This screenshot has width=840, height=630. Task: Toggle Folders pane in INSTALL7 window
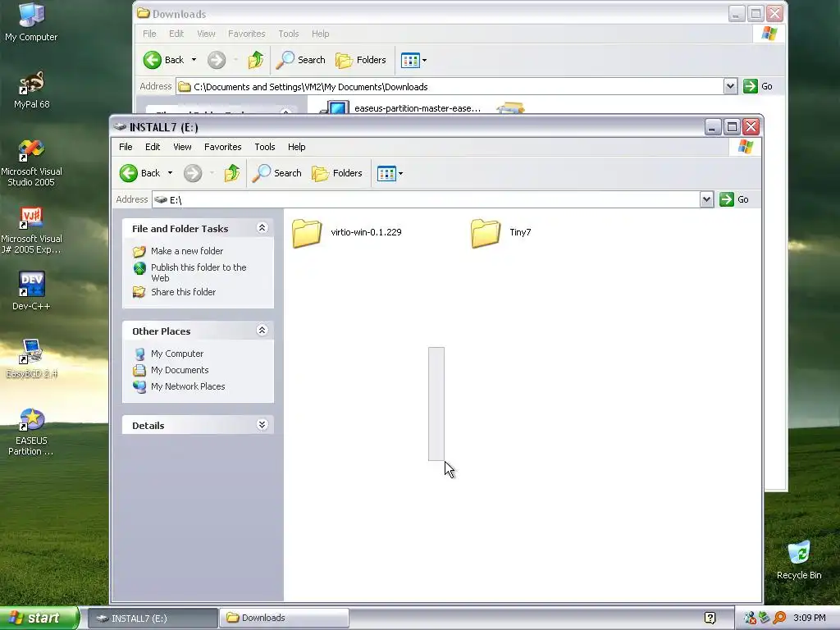coord(337,173)
